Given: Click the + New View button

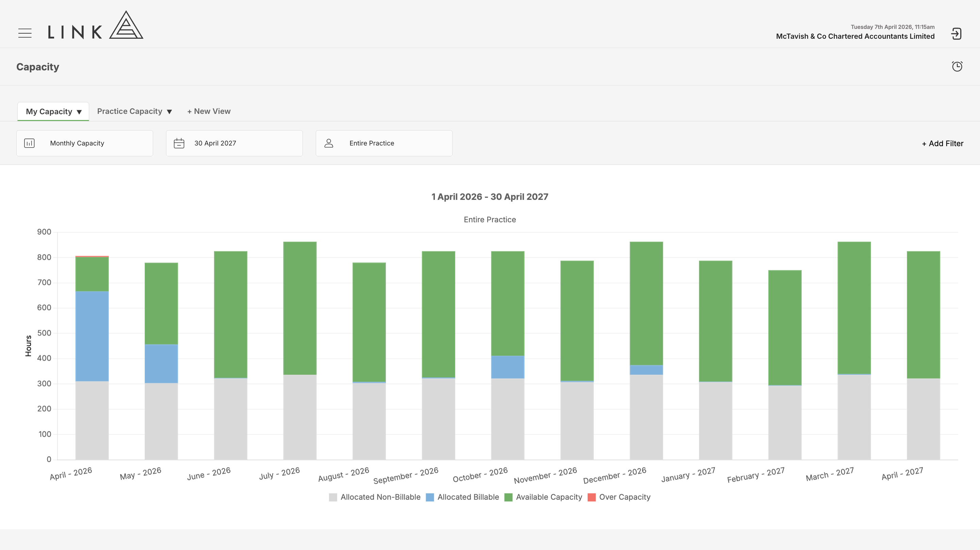Looking at the screenshot, I should 209,111.
